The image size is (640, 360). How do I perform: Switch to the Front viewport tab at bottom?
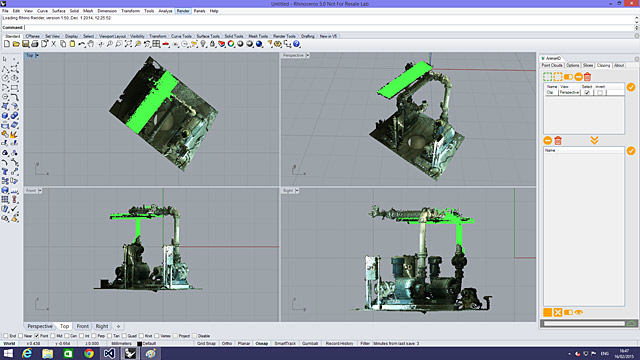(x=82, y=327)
